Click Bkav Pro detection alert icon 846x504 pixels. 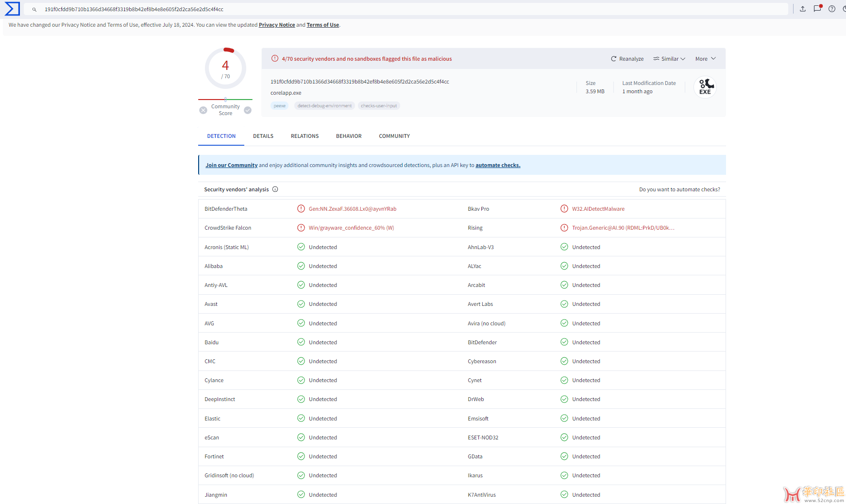pyautogui.click(x=564, y=209)
